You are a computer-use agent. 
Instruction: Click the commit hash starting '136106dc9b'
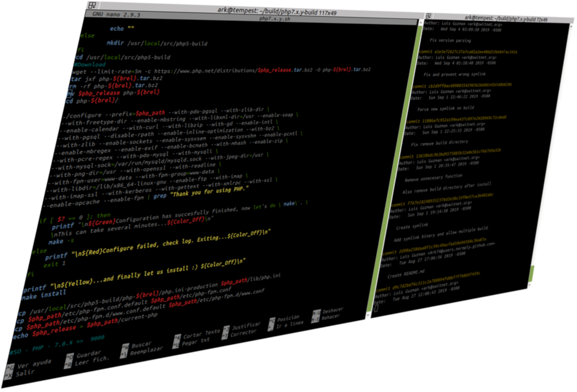(x=458, y=153)
